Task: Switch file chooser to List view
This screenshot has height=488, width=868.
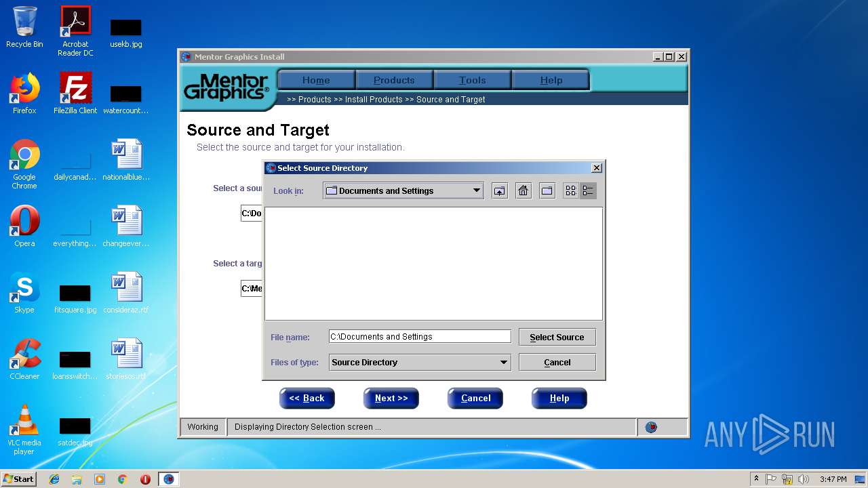Action: coord(571,191)
